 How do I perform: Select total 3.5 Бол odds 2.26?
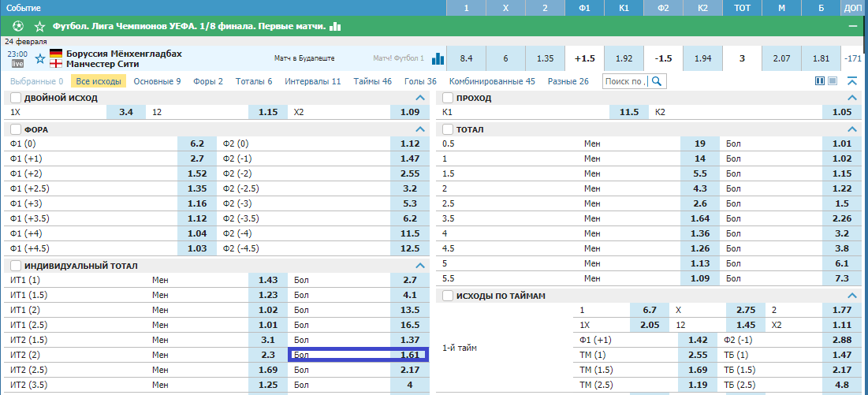(842, 218)
